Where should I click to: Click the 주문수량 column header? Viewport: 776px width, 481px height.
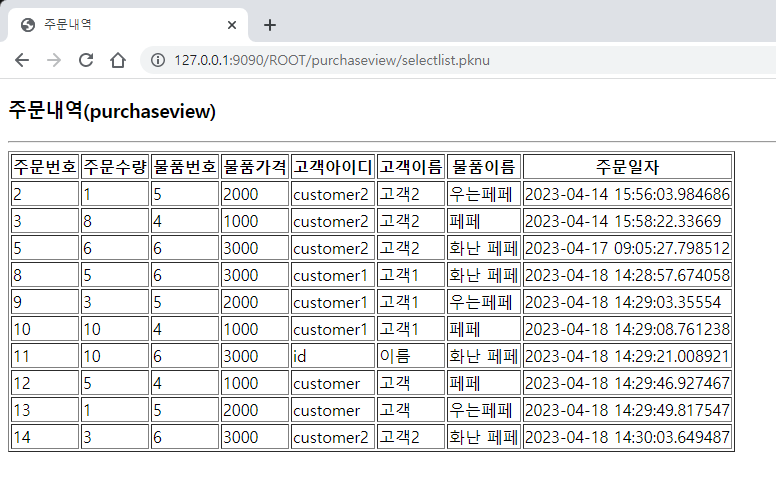tap(115, 167)
